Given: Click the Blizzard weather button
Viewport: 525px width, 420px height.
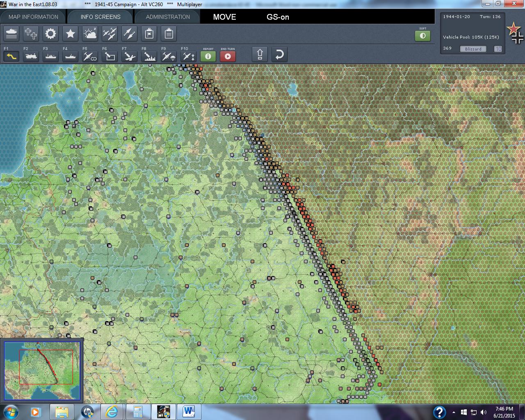Looking at the screenshot, I should (x=473, y=49).
